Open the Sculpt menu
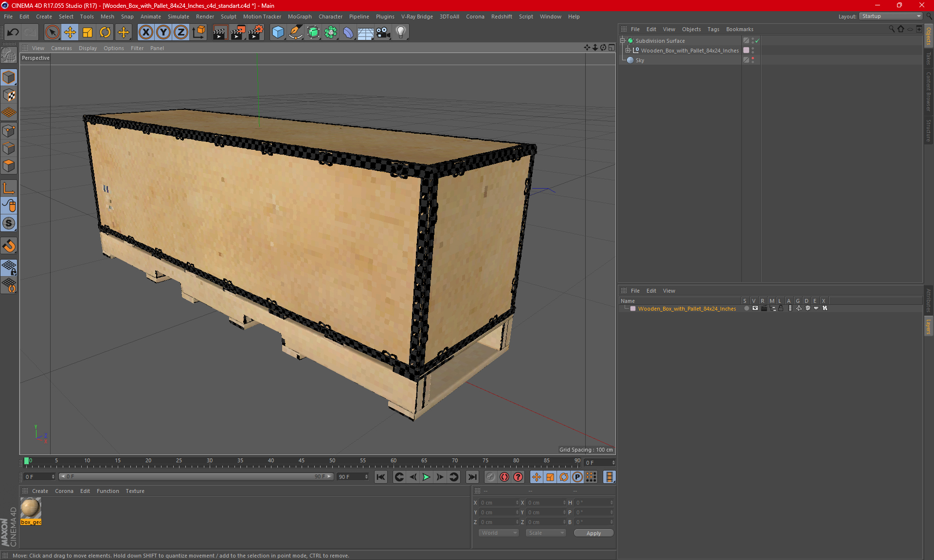 pos(228,17)
